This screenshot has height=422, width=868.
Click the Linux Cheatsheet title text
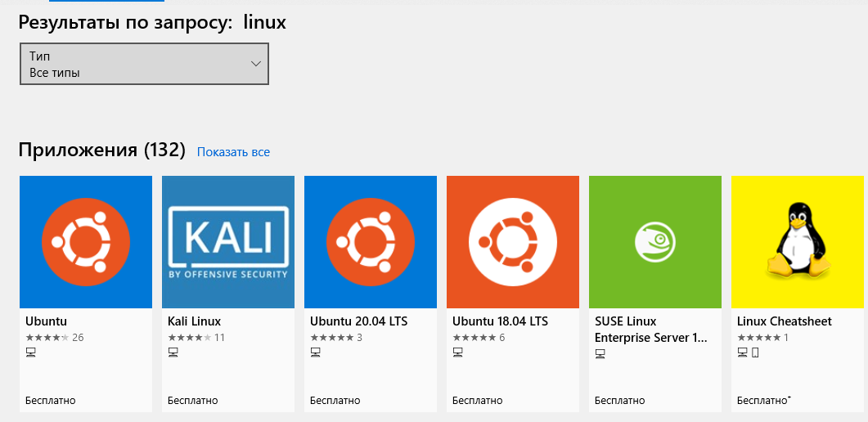(785, 321)
